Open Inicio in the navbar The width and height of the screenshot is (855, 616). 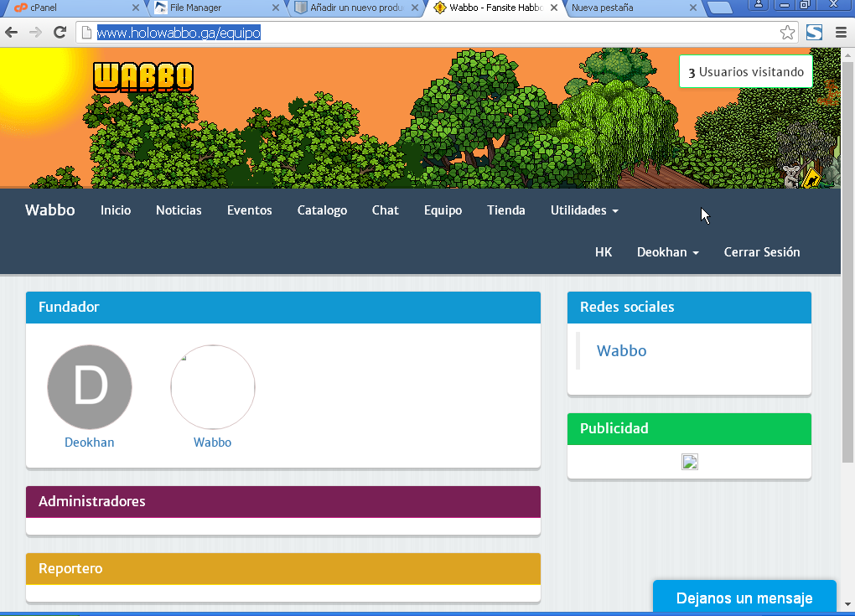(116, 210)
